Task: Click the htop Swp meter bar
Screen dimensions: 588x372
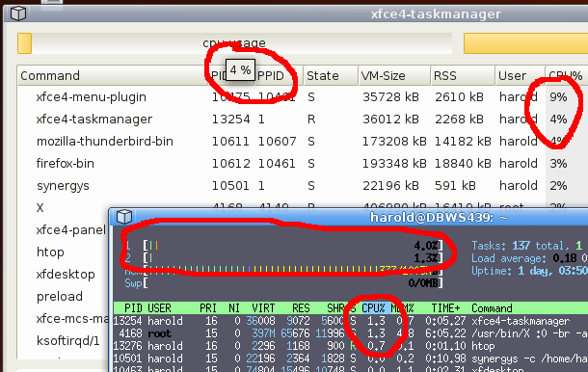Action: [x=283, y=283]
